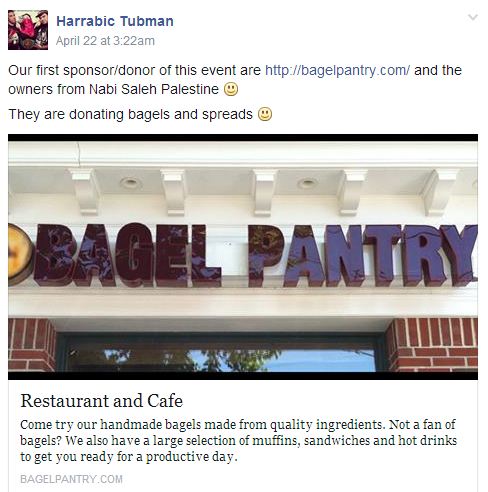The height and width of the screenshot is (492, 488).
Task: Open the Restaurant and Cafe preview title
Action: [x=102, y=401]
